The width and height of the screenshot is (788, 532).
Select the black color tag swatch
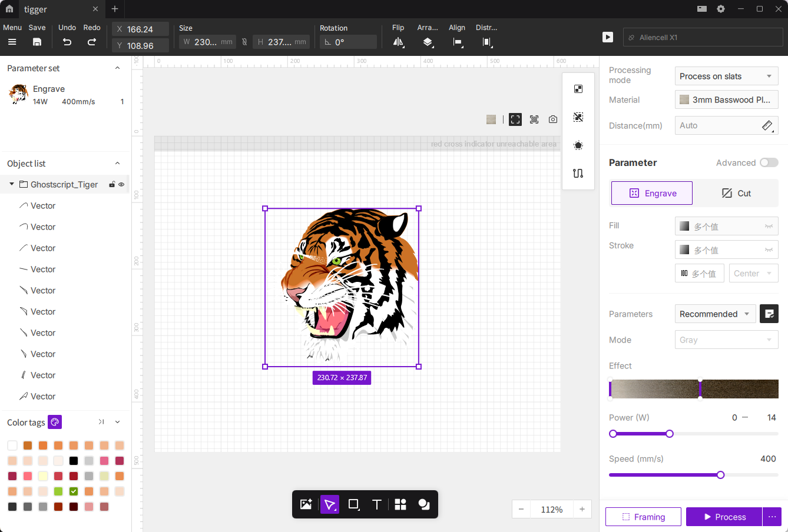click(x=74, y=461)
